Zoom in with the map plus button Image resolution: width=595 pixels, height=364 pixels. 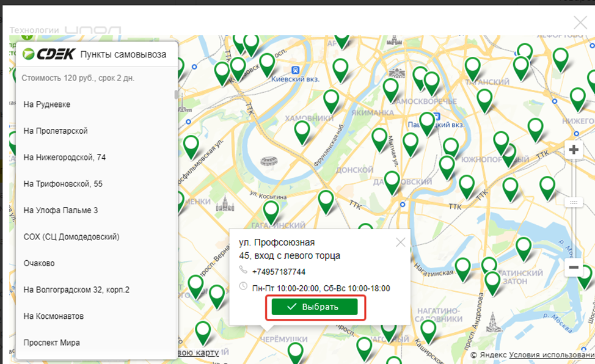[573, 150]
